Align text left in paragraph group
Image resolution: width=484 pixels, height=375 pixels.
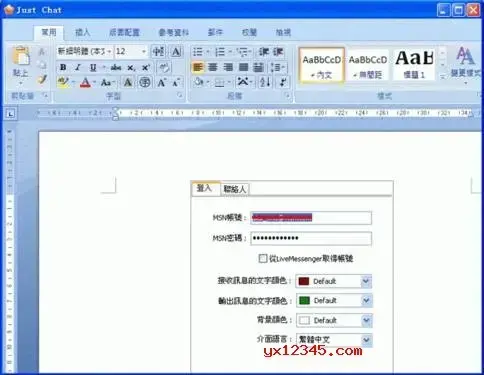pyautogui.click(x=198, y=67)
